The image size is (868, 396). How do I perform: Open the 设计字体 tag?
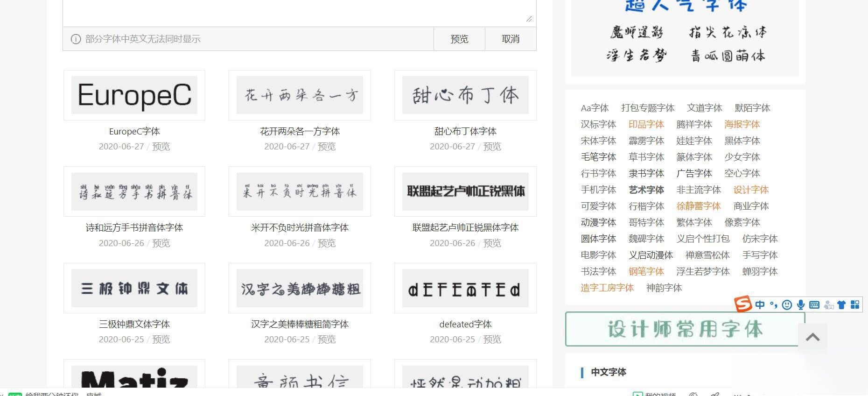pyautogui.click(x=751, y=190)
